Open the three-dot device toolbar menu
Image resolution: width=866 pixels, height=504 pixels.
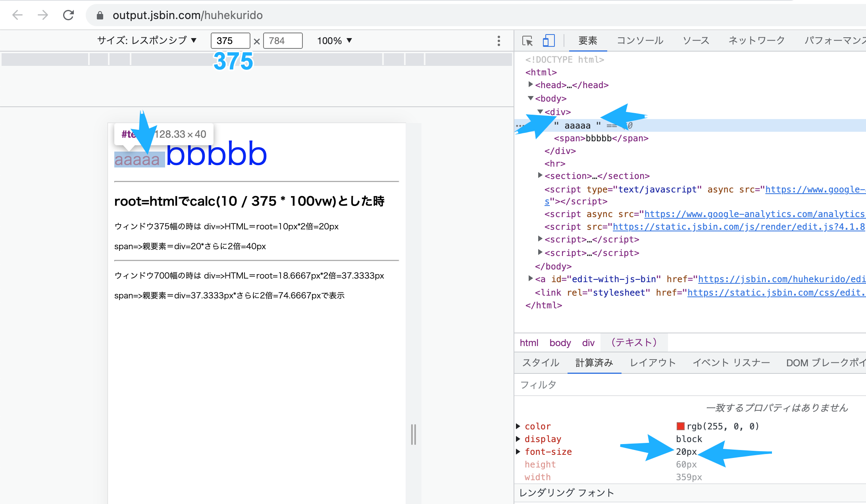pos(499,40)
